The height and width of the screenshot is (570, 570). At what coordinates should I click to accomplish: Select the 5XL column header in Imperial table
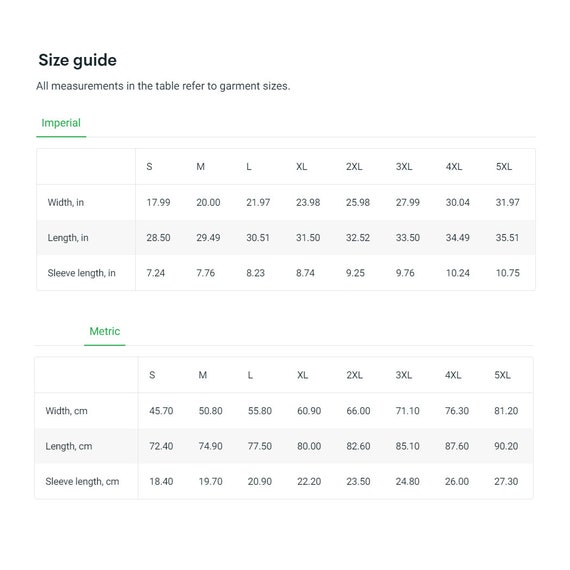504,166
